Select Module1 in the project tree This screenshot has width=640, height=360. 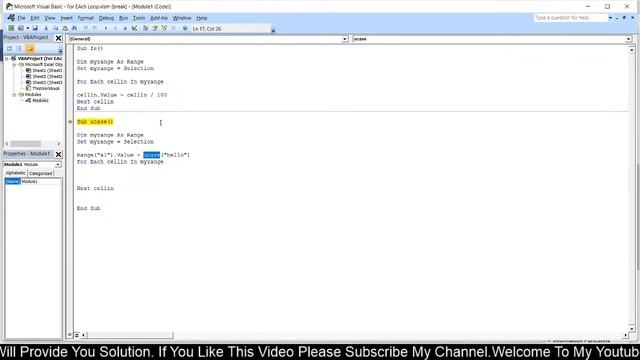coord(37,100)
